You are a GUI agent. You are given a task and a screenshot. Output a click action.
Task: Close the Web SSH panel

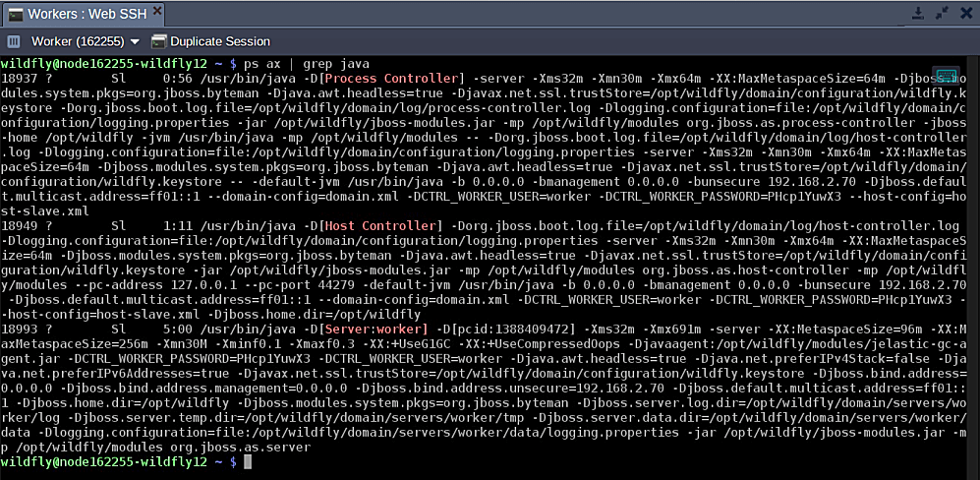pyautogui.click(x=967, y=13)
